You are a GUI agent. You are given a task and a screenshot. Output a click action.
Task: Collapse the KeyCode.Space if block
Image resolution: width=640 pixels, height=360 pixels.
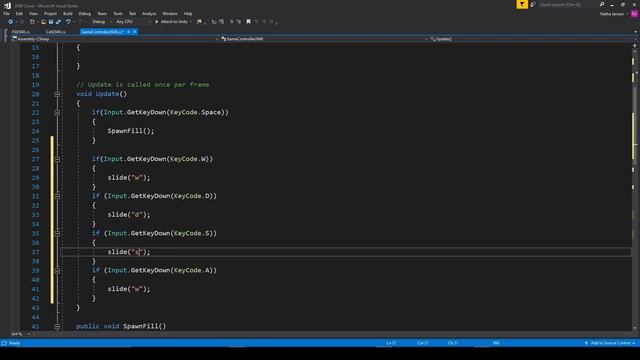point(57,113)
